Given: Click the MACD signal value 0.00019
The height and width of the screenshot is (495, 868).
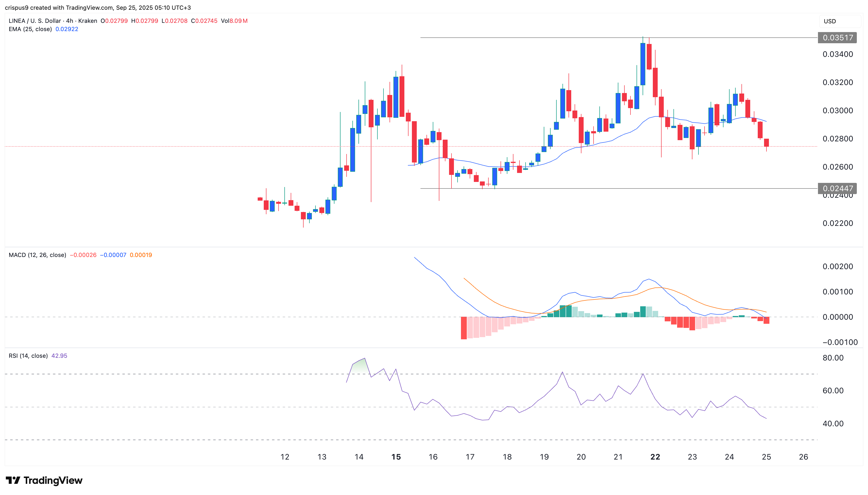Looking at the screenshot, I should [x=141, y=255].
